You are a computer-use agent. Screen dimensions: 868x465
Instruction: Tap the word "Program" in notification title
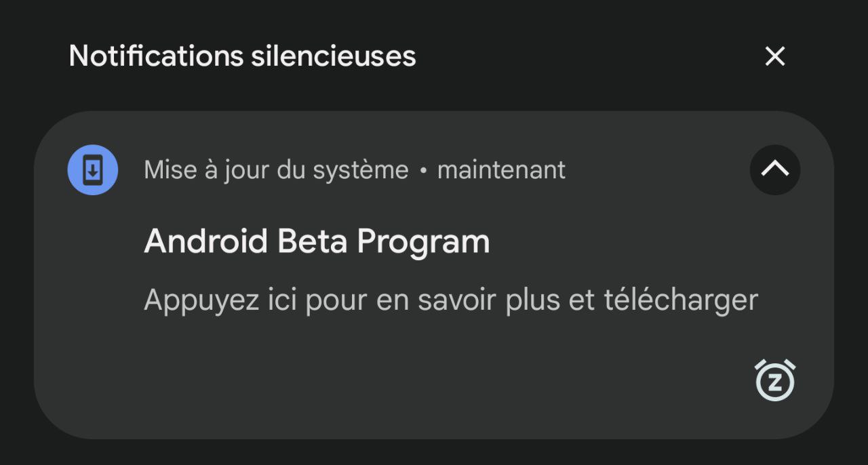(x=423, y=241)
